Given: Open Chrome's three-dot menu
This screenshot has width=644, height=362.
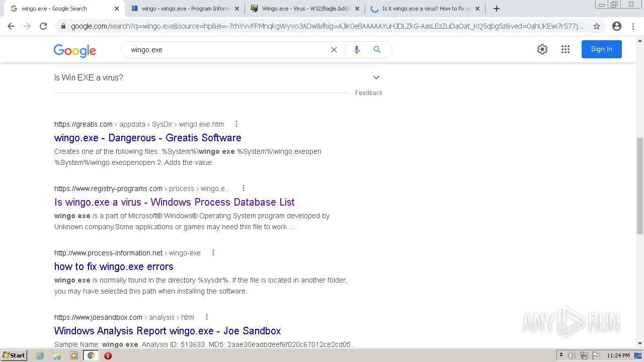Looking at the screenshot, I should 633,26.
